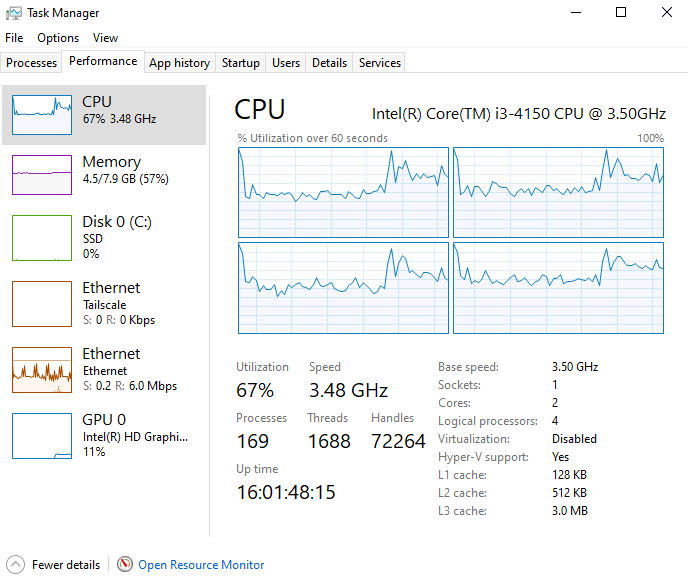Select the Ethernet 6.0 Mbps mini graph thumbnail

click(x=42, y=370)
